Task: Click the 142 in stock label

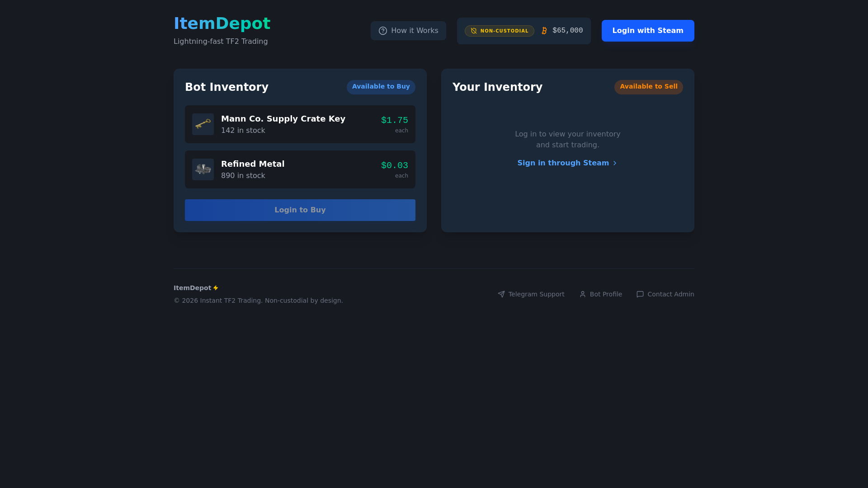Action: pos(243,131)
